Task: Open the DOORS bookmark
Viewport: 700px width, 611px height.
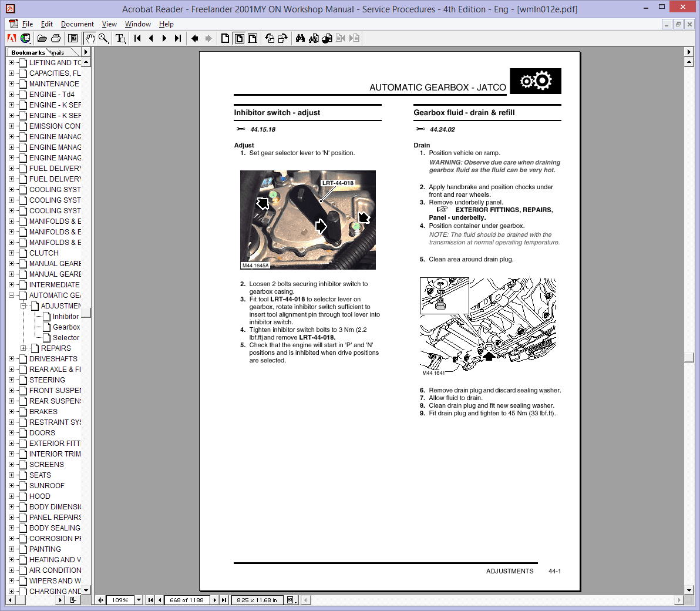Action: coord(42,433)
